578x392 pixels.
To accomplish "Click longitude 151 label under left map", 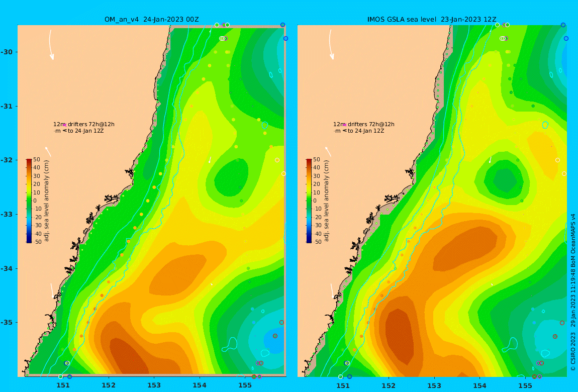I will (63, 385).
